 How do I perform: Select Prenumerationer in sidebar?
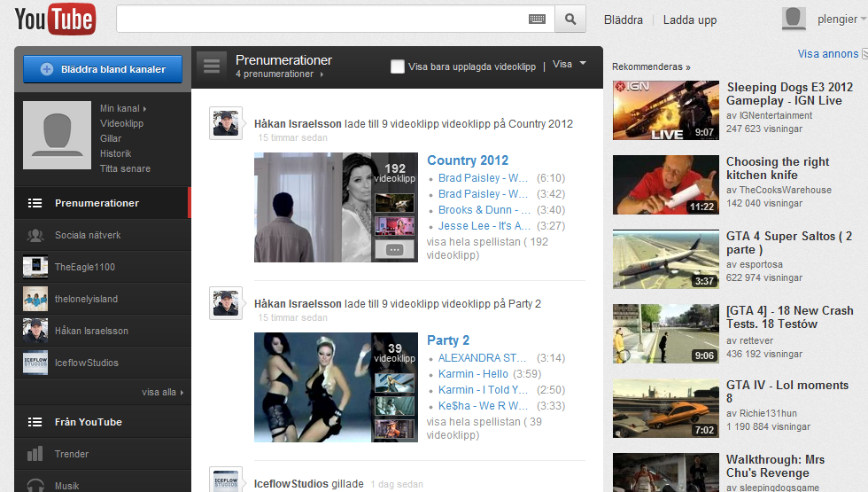(x=102, y=203)
